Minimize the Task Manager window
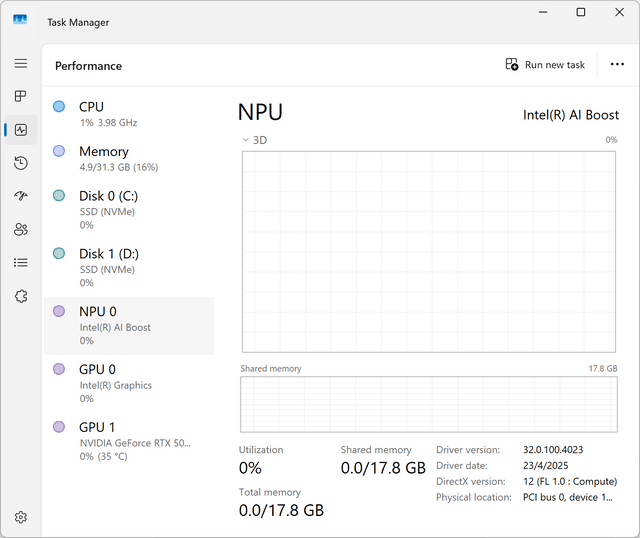640x538 pixels. pyautogui.click(x=543, y=12)
